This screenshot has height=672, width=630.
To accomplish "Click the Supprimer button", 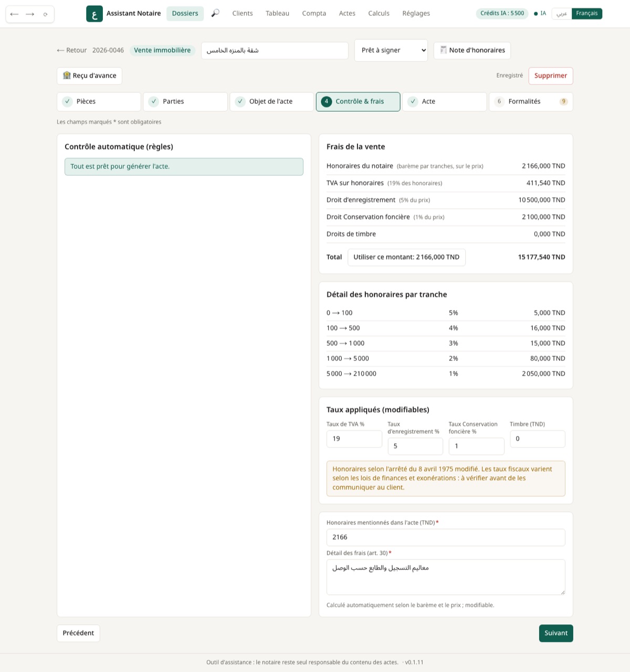I will 551,76.
